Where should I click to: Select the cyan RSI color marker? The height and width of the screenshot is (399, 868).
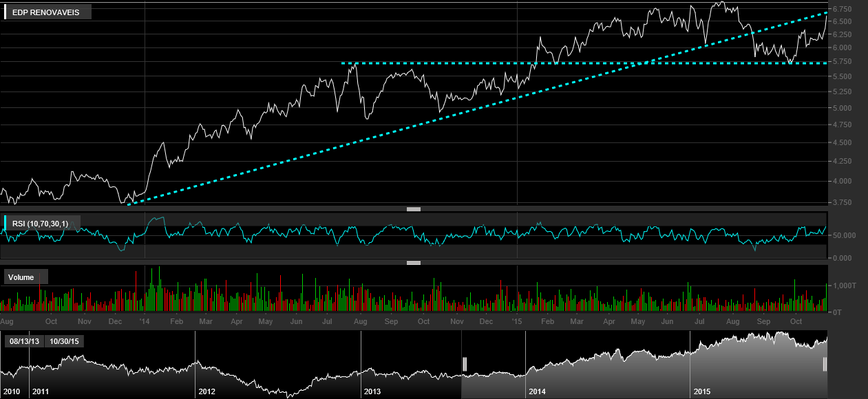(x=6, y=223)
